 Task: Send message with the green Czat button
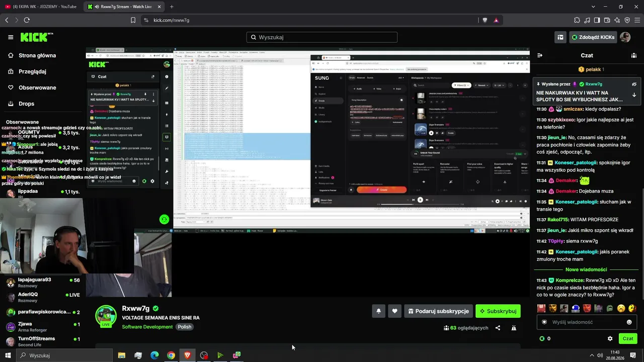click(628, 338)
